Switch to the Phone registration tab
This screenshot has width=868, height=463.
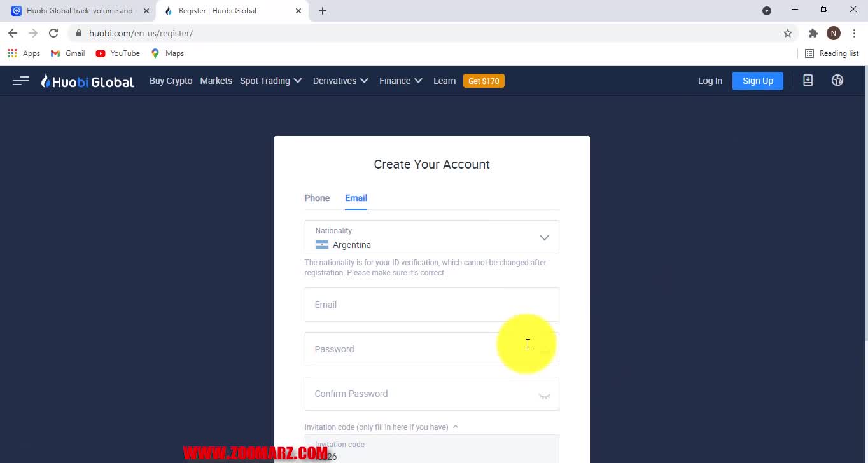[317, 198]
